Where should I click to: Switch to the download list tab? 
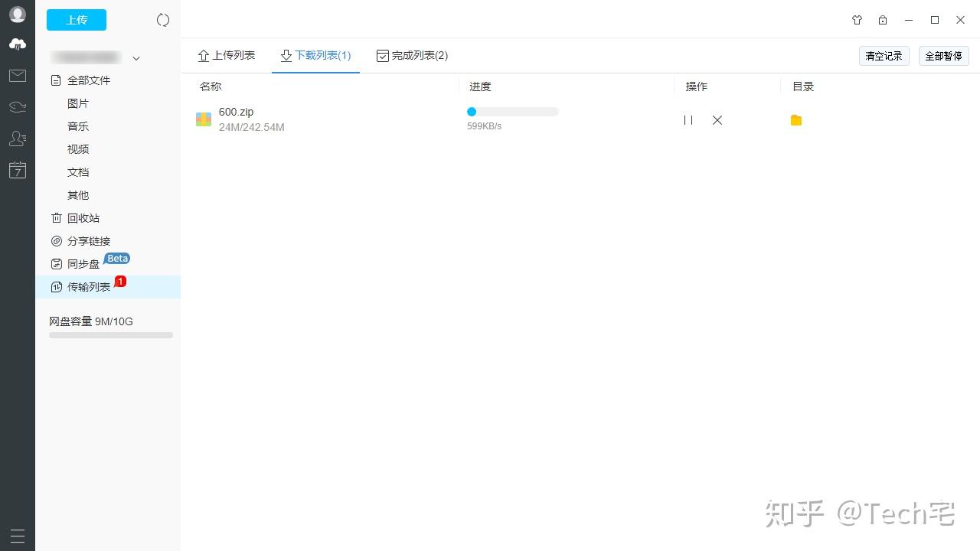315,56
